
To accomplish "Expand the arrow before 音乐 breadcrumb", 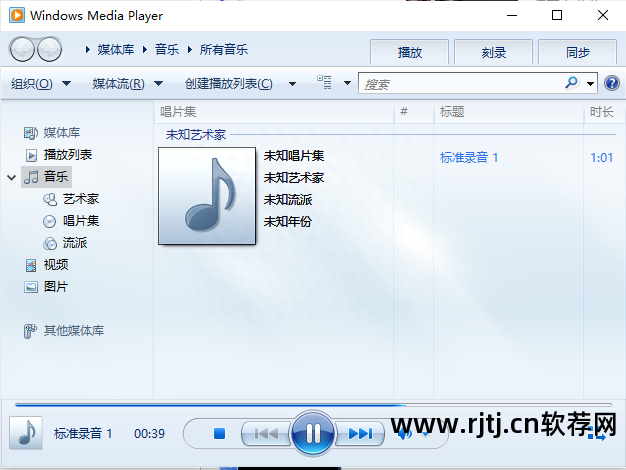I will click(145, 50).
